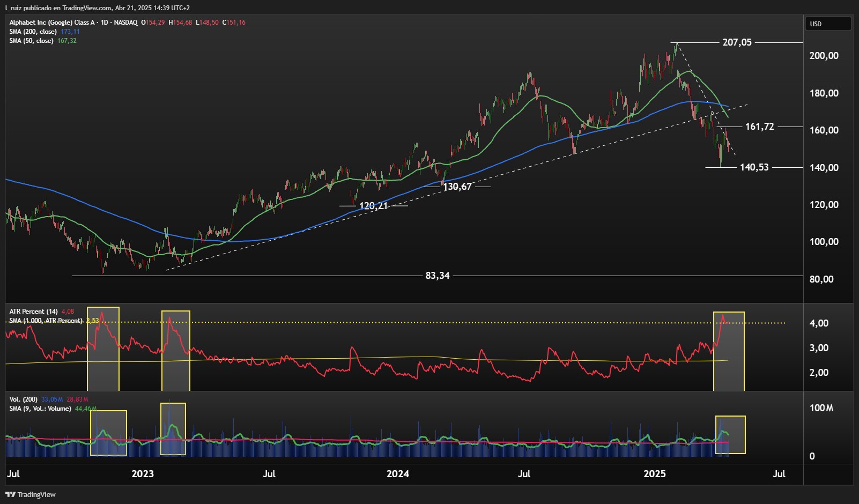
Task: Click the 2024 label on the time axis
Action: point(398,474)
